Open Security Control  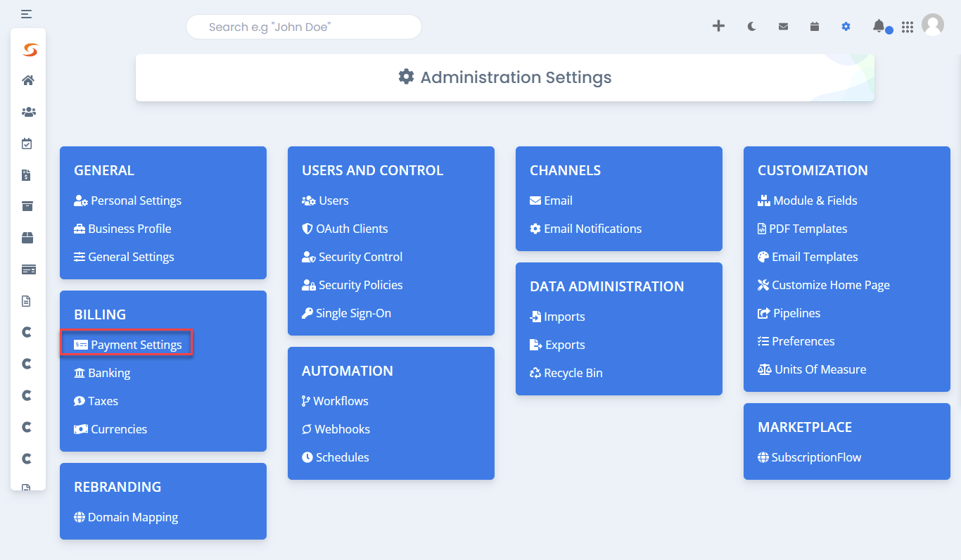tap(352, 257)
